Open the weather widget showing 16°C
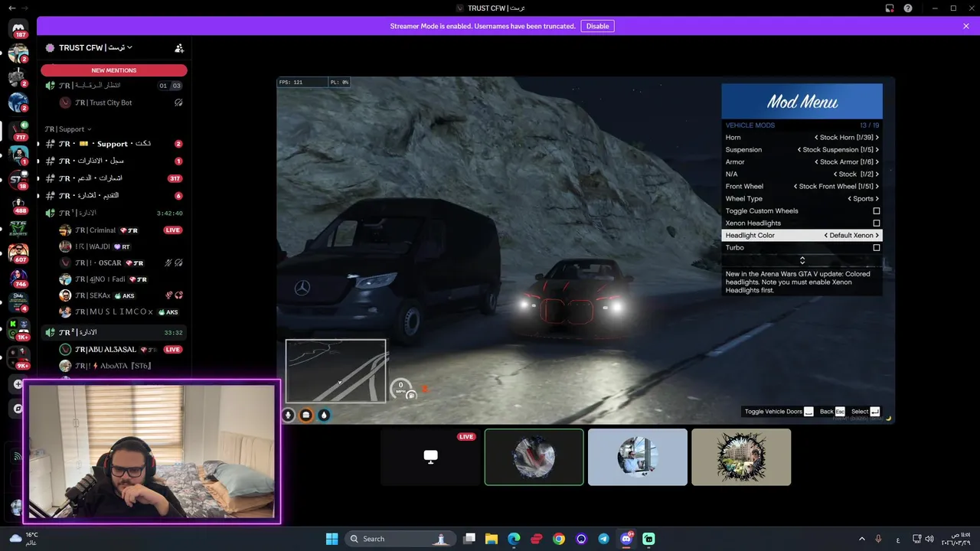Viewport: 980px width, 551px height. coord(23,539)
